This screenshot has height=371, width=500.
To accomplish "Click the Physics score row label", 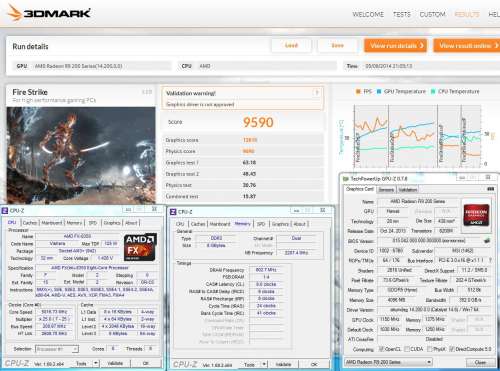I will pos(180,151).
